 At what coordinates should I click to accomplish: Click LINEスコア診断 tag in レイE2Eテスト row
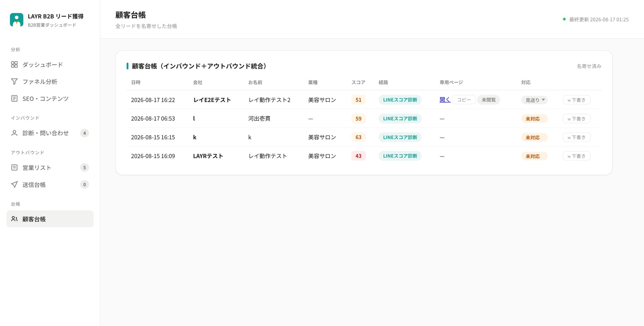tap(400, 99)
